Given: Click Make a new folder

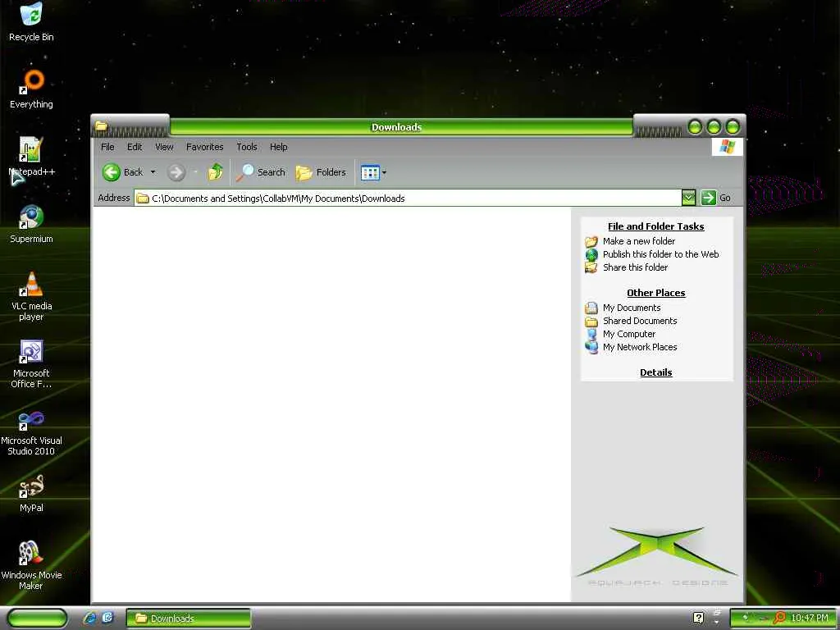Looking at the screenshot, I should 639,241.
